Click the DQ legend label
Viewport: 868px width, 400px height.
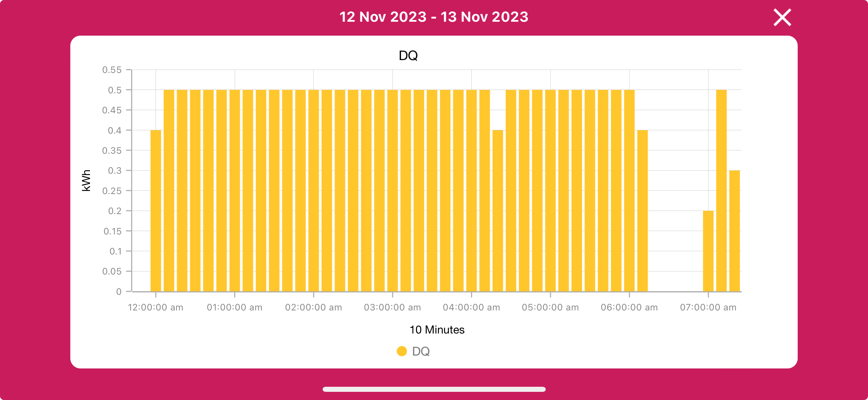click(x=421, y=351)
